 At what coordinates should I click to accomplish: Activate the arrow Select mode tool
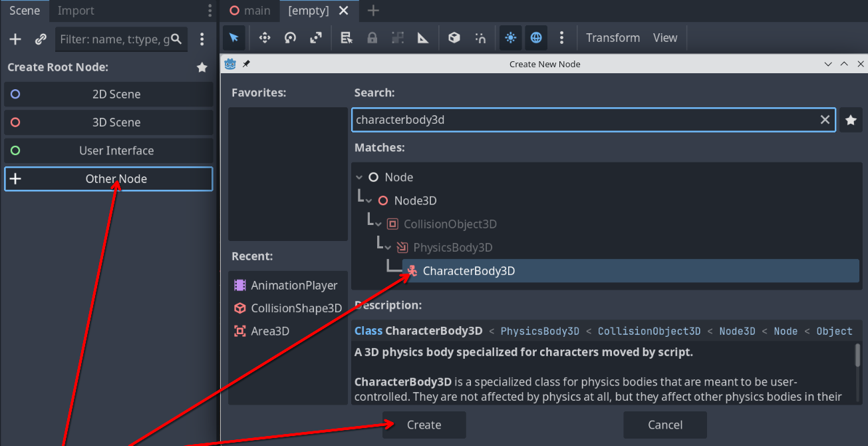235,38
